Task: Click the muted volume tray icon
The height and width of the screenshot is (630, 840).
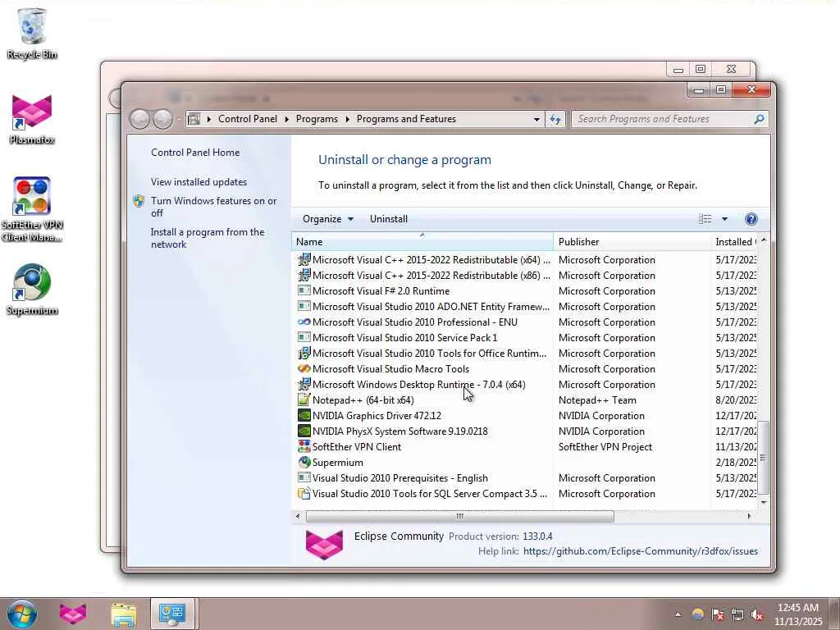Action: tap(757, 614)
